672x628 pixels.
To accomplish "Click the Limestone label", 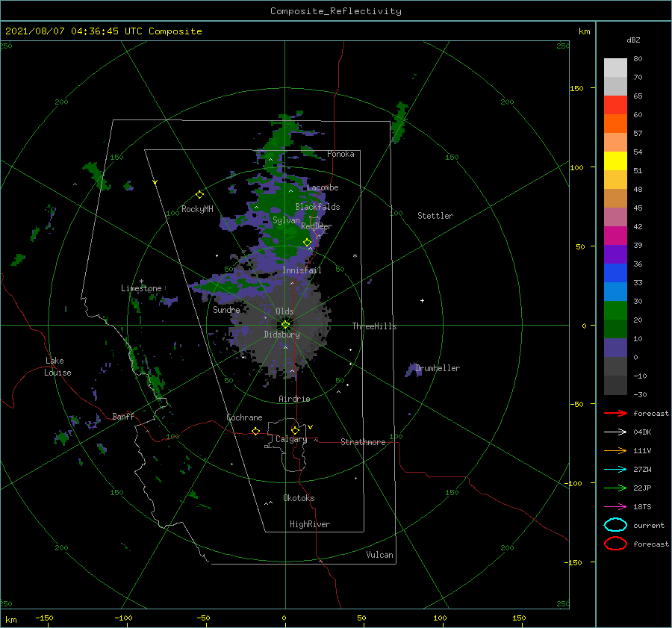I will 141,288.
